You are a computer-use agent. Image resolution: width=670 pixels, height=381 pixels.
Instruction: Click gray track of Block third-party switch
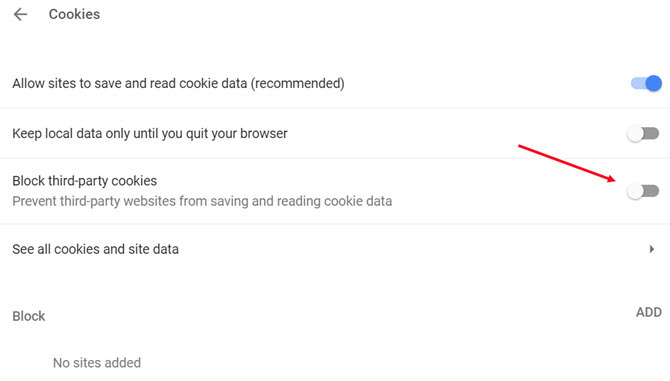651,191
